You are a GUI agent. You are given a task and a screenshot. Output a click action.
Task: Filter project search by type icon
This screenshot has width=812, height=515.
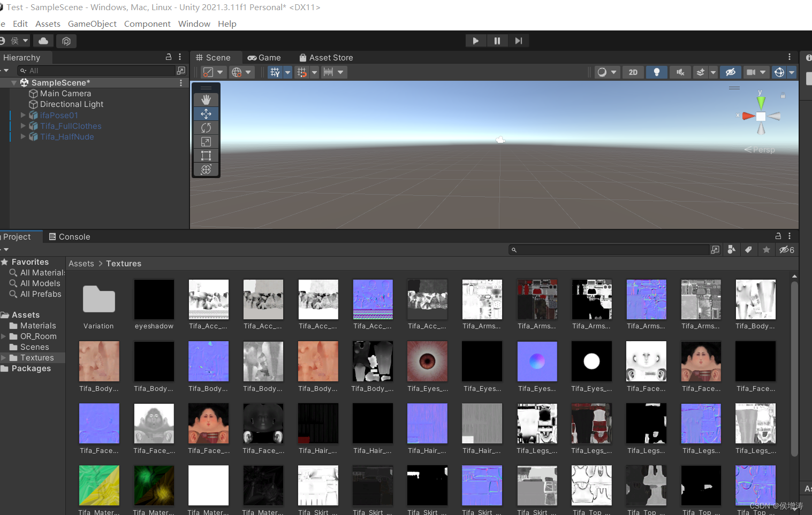click(731, 250)
